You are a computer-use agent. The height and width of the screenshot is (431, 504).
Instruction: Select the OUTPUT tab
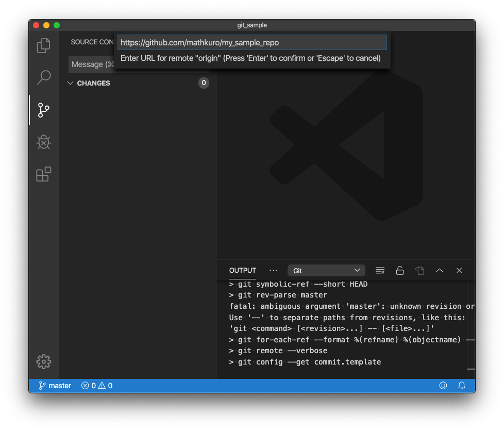243,271
